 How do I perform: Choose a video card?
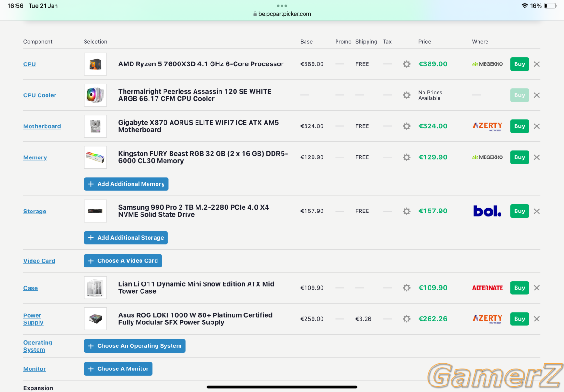(123, 261)
